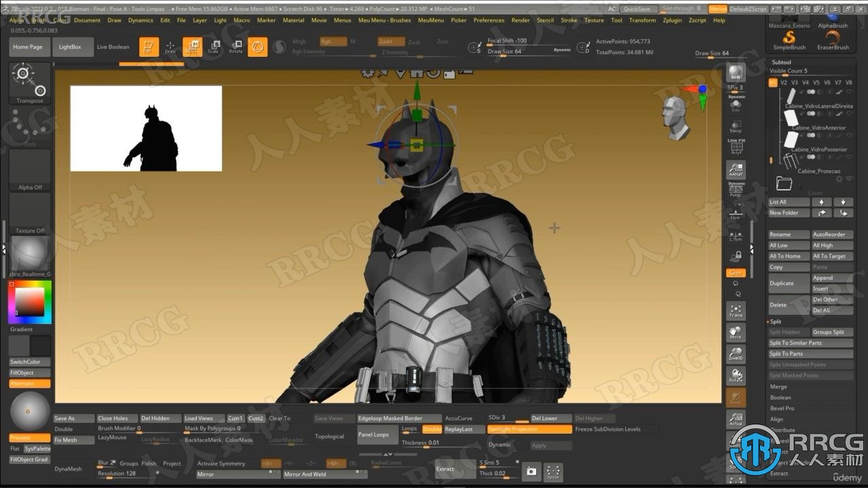Screen dimensions: 868x488
Task: Open the zbro_Realtime material selector
Action: click(x=30, y=257)
